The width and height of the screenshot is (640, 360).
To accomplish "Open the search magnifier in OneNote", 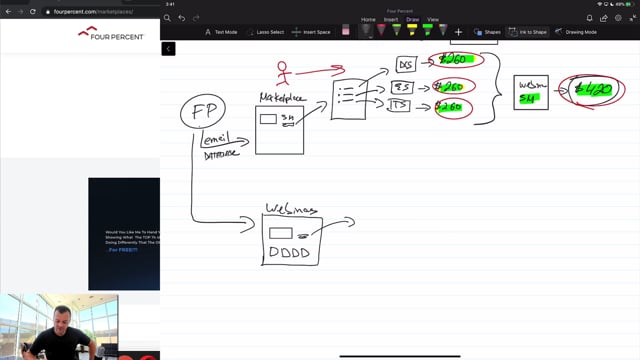I will 167,18.
